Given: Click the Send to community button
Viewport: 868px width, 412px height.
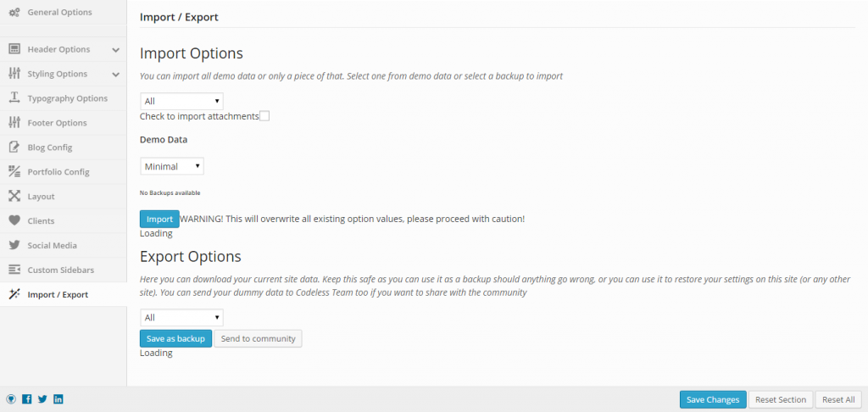Looking at the screenshot, I should point(258,338).
